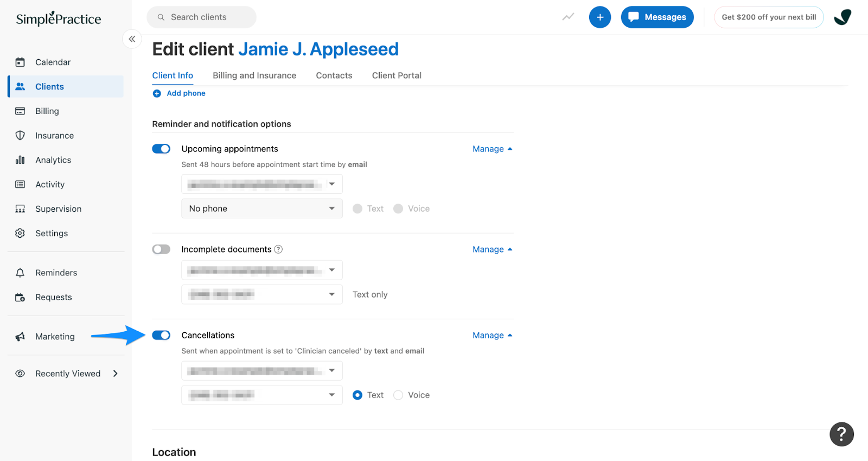Open Cancellations phone dropdown
This screenshot has width=868, height=461.
click(262, 395)
